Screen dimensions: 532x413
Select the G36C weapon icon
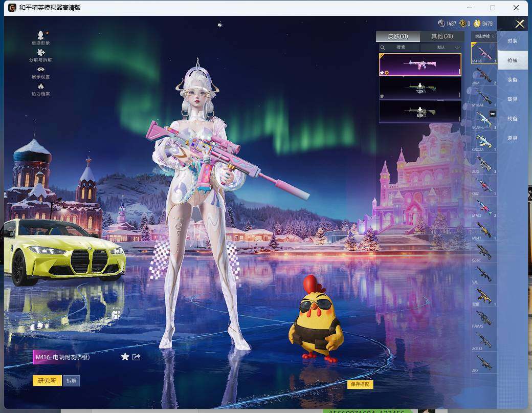click(x=484, y=252)
